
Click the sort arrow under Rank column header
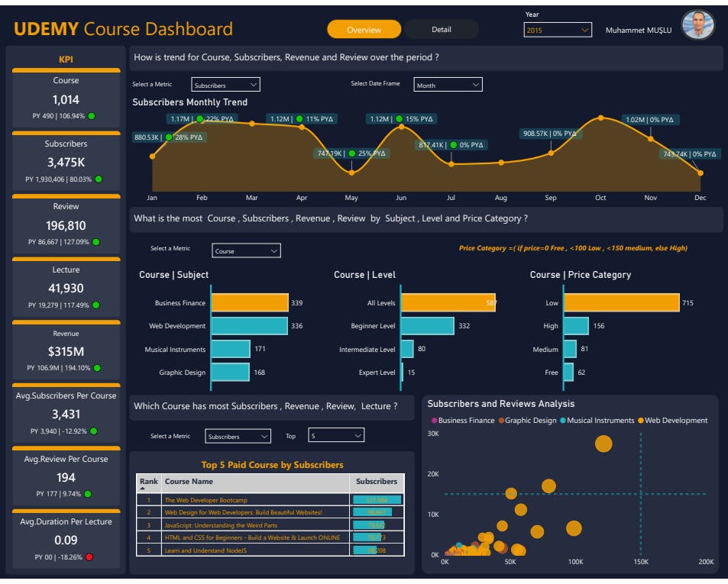(143, 488)
